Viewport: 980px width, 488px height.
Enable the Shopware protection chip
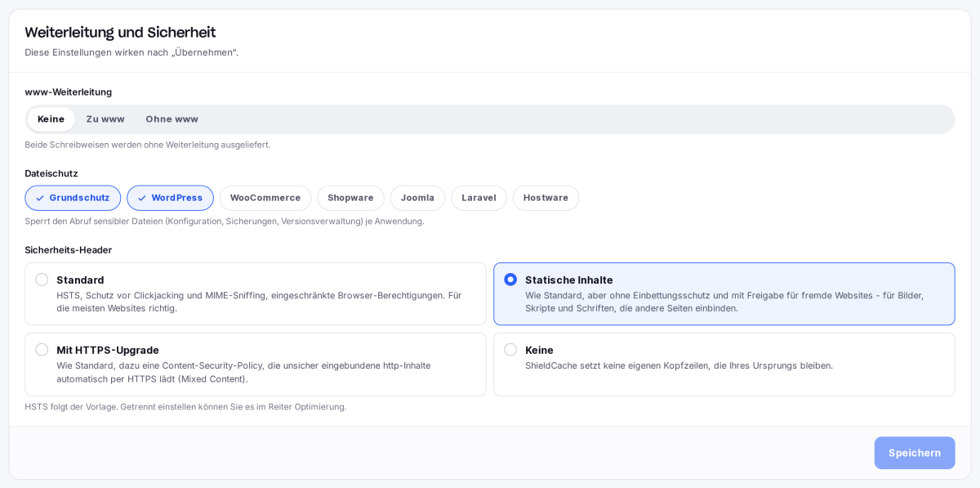tap(350, 198)
